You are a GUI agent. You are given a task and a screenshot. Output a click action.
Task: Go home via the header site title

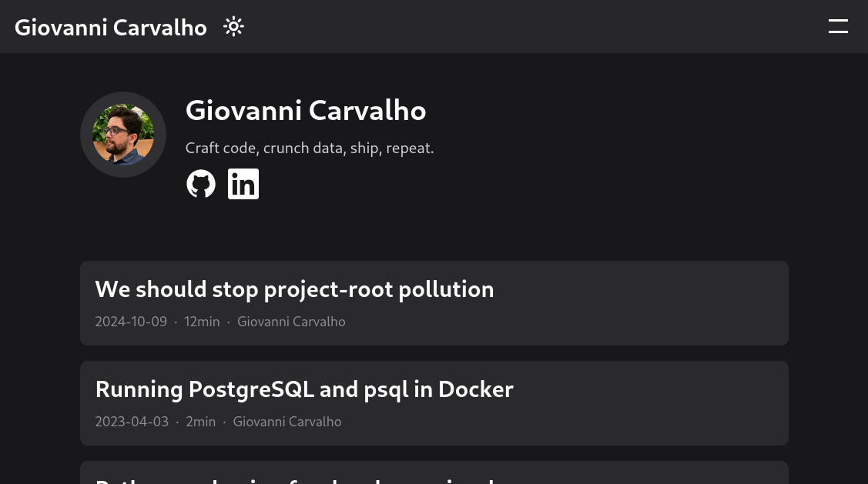click(111, 28)
